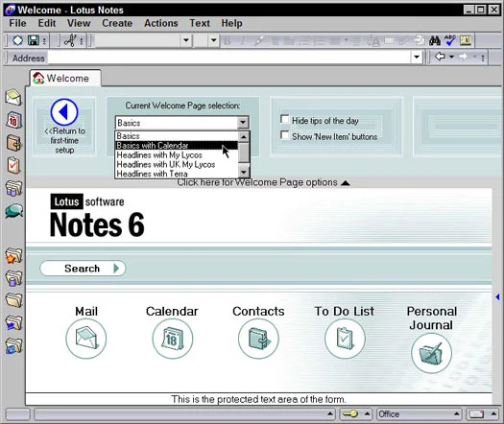Screen dimensions: 504x424
Task: Click the binoculars Find icon
Action: click(435, 40)
